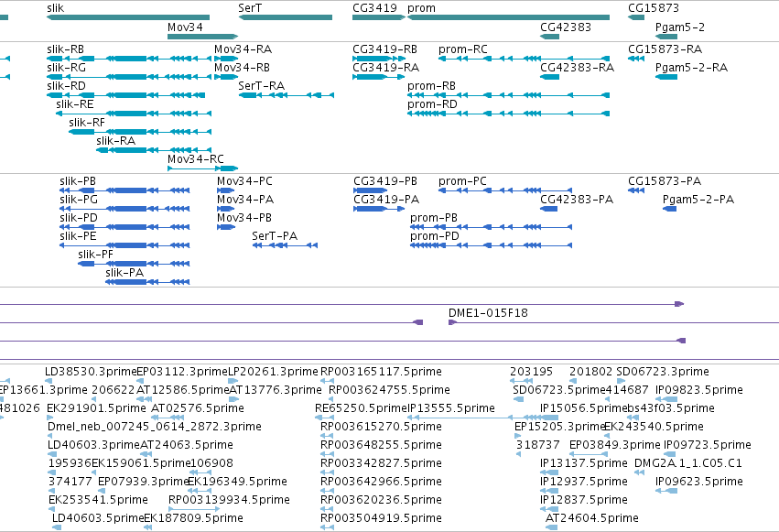Select cDNA SD06723.3prime

point(621,381)
